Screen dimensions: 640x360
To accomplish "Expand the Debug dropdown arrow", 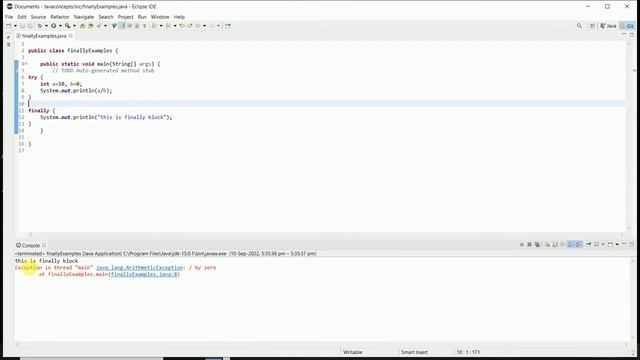I will click(x=47, y=26).
